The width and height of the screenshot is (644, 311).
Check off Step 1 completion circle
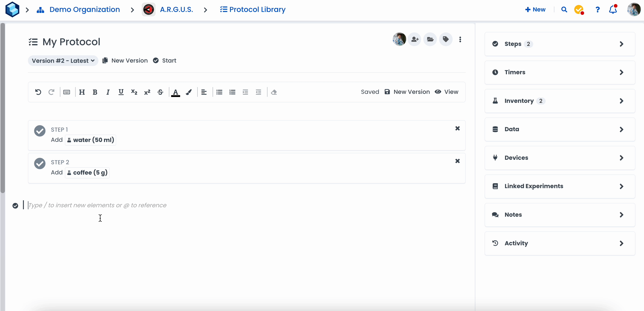click(x=40, y=131)
